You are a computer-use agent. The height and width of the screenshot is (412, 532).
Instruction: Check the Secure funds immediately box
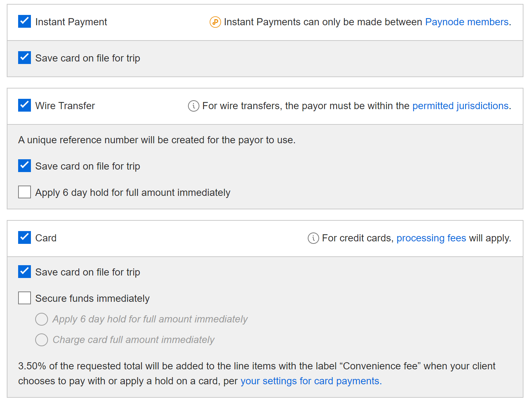tap(25, 298)
